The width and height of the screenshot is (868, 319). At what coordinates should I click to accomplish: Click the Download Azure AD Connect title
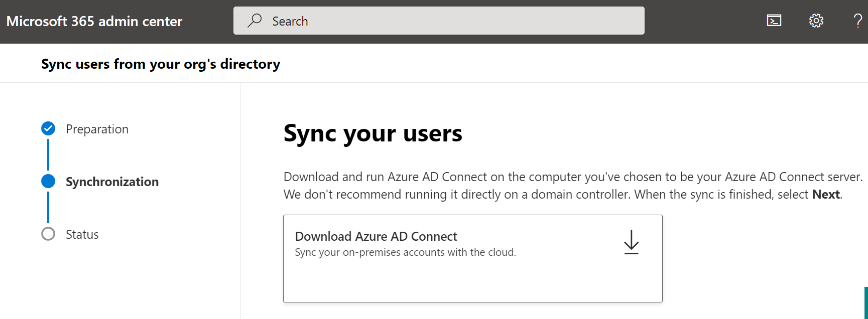(x=376, y=236)
